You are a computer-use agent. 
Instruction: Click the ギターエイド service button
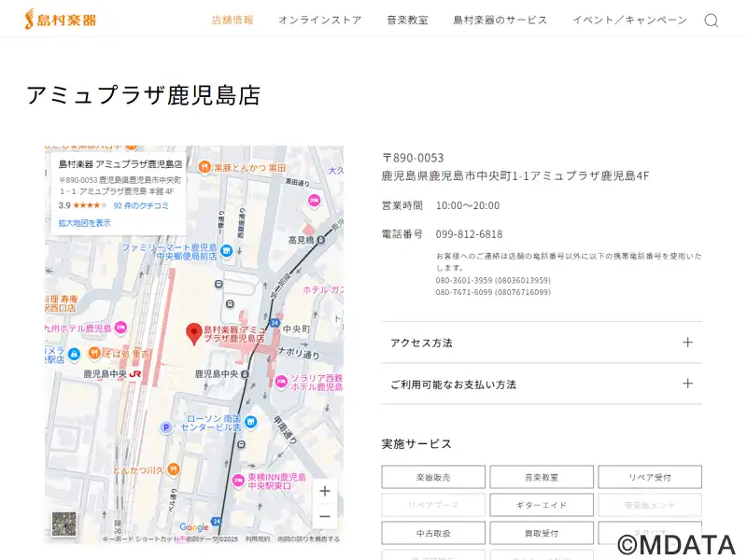tap(542, 505)
